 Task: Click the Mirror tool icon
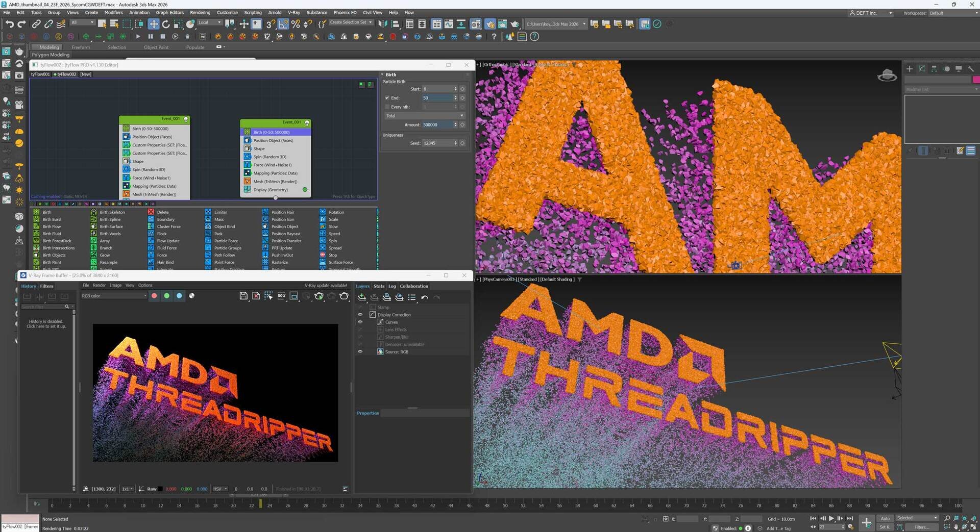point(382,23)
